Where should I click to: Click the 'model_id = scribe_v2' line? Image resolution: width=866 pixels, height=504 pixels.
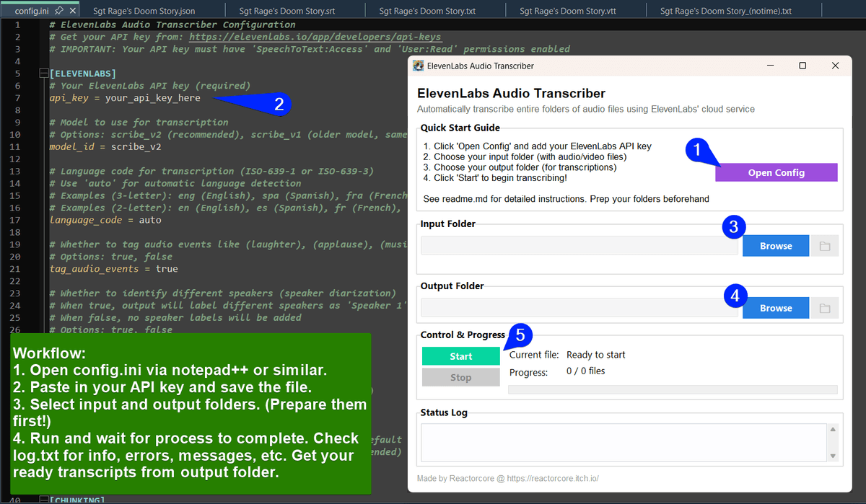pos(105,146)
